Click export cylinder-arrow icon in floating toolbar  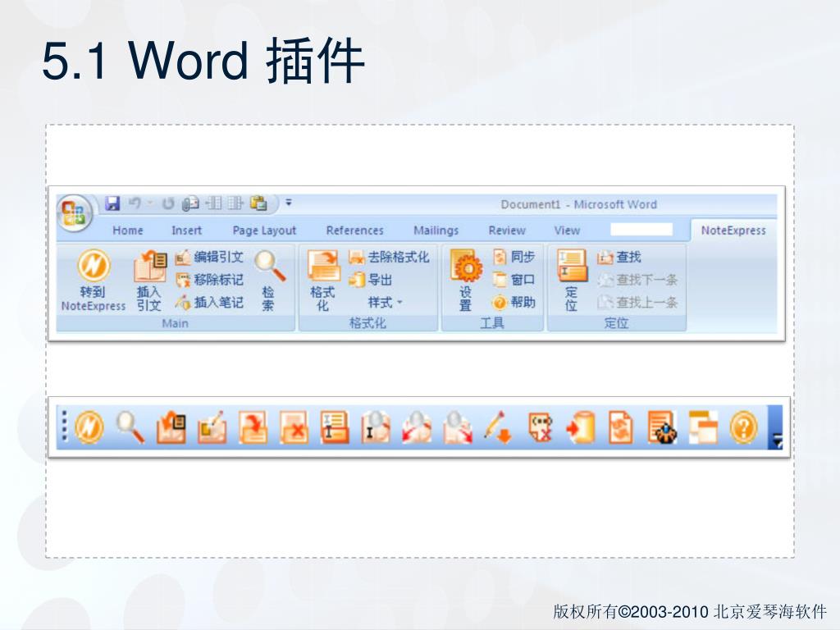581,427
